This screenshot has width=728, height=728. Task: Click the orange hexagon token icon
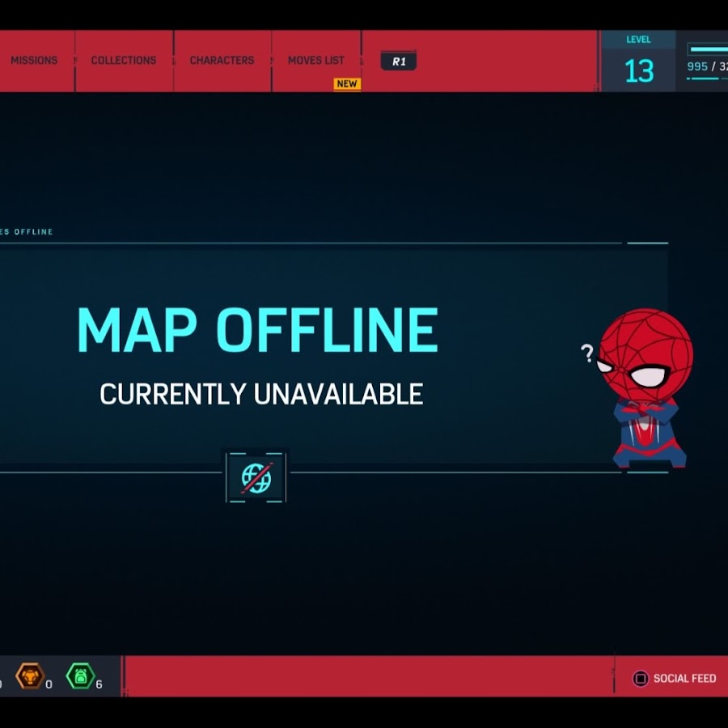[x=30, y=676]
